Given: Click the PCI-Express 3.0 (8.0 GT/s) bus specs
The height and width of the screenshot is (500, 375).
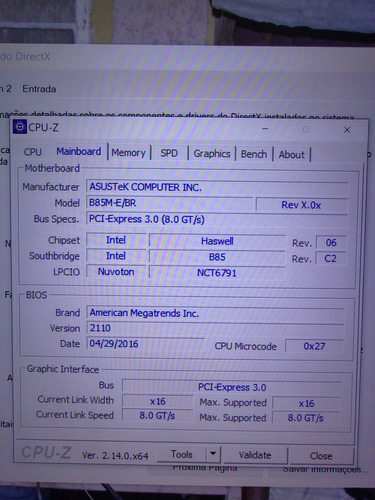Looking at the screenshot, I should (217, 219).
